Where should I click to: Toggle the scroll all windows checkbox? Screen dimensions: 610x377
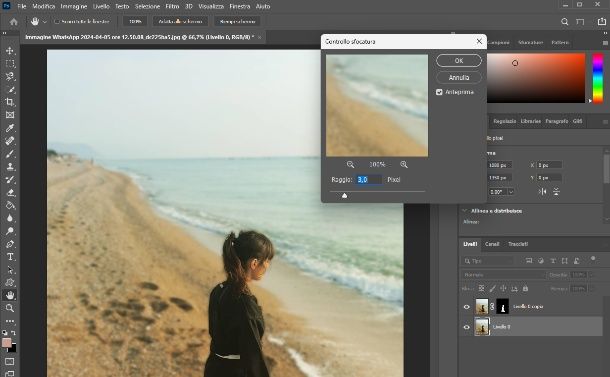pos(57,22)
